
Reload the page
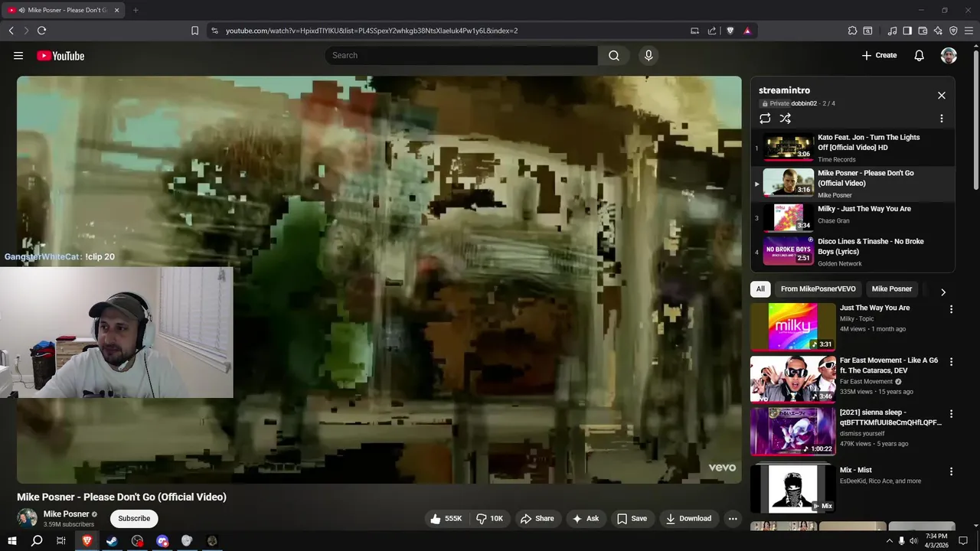[41, 31]
